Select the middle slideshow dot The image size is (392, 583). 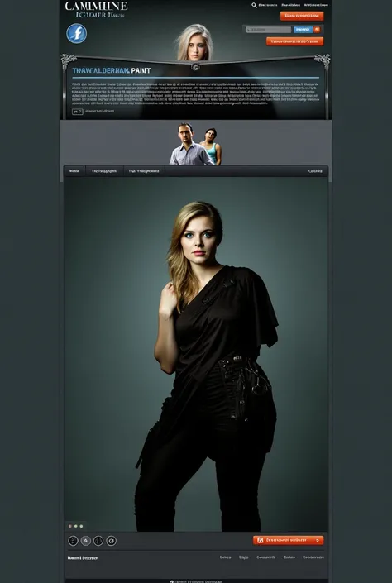pos(75,526)
